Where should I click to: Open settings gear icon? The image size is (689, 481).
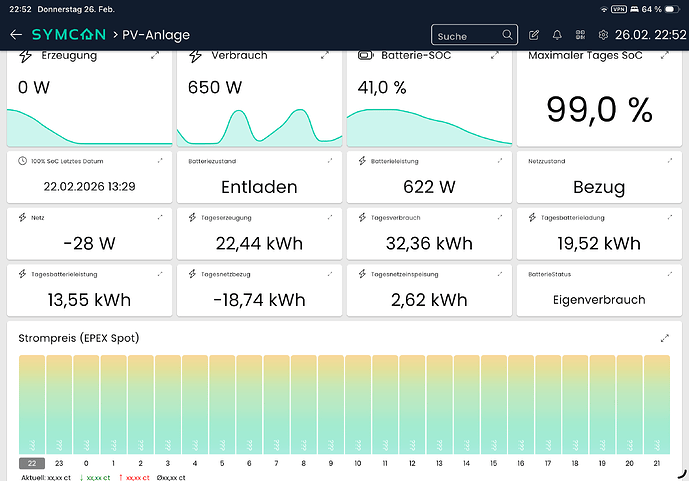(x=603, y=35)
